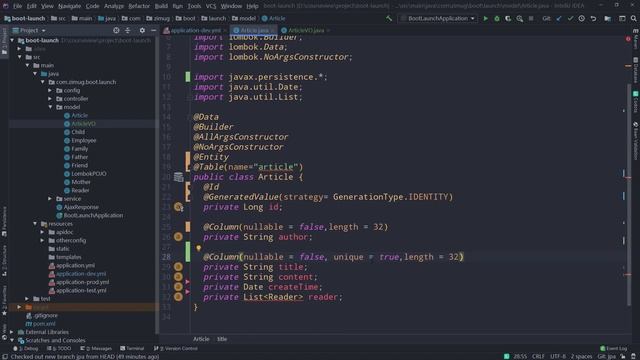Expand the service package

click(51, 199)
